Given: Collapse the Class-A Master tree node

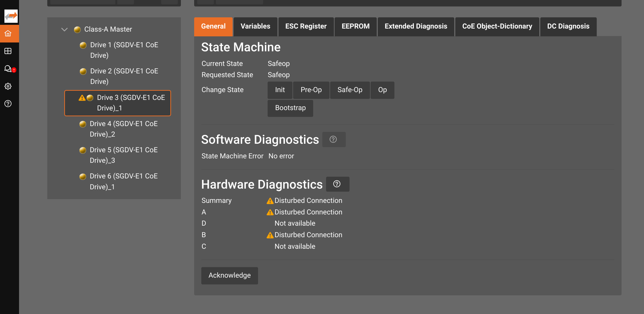Looking at the screenshot, I should (64, 29).
